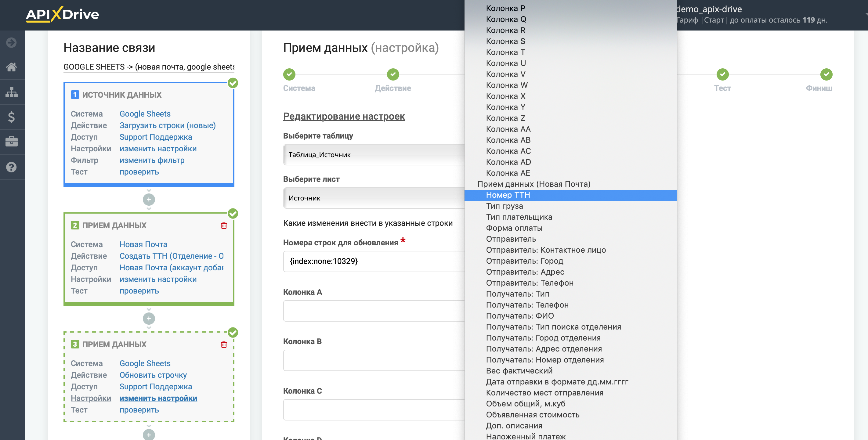Select Дата отправки в формате дд.мм.гггг option
This screenshot has height=440, width=868.
coord(570,382)
